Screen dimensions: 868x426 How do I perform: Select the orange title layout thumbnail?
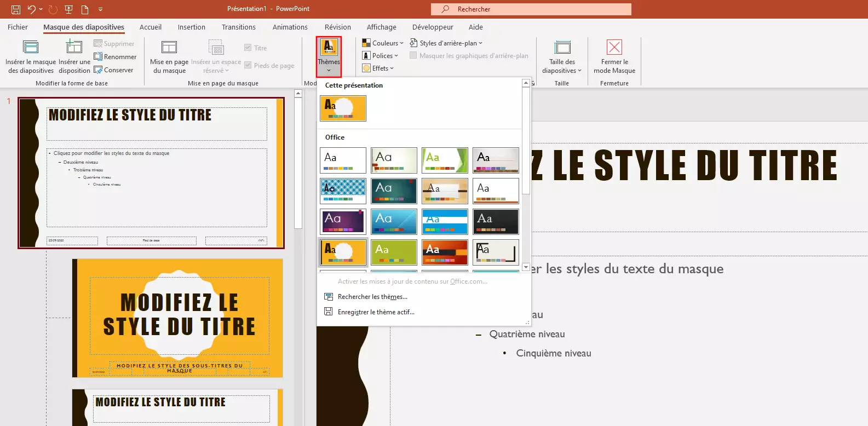pos(177,318)
